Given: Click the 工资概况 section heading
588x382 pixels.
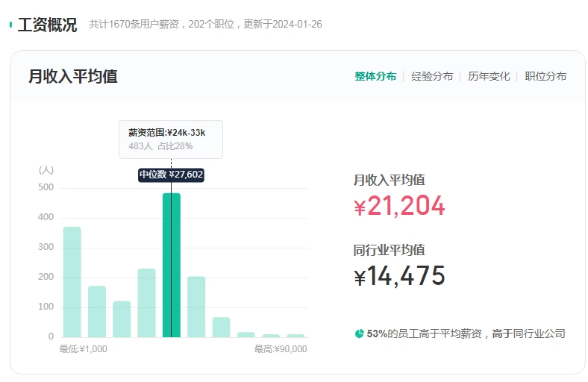Looking at the screenshot, I should point(47,25).
